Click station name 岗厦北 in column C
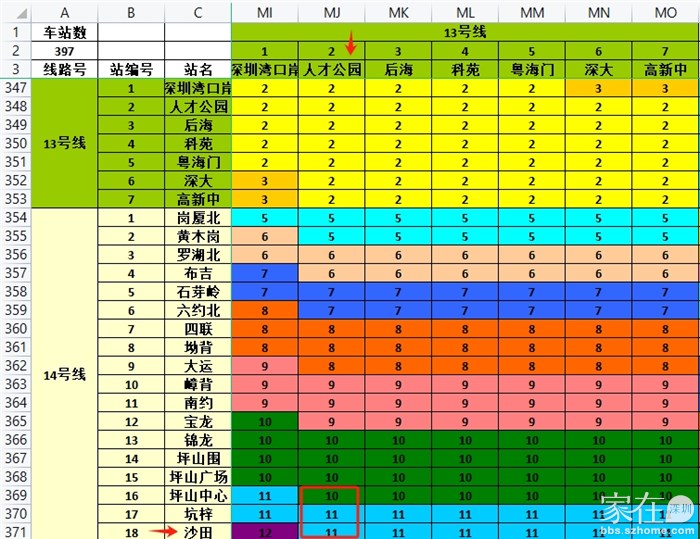700x539 pixels. point(198,217)
